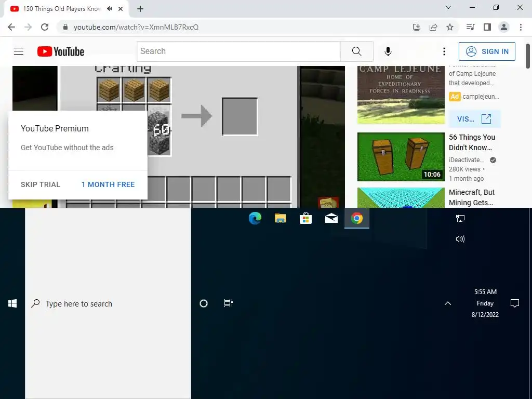
Task: Open the '56 Things You Didn't Know...' title
Action: (x=472, y=142)
